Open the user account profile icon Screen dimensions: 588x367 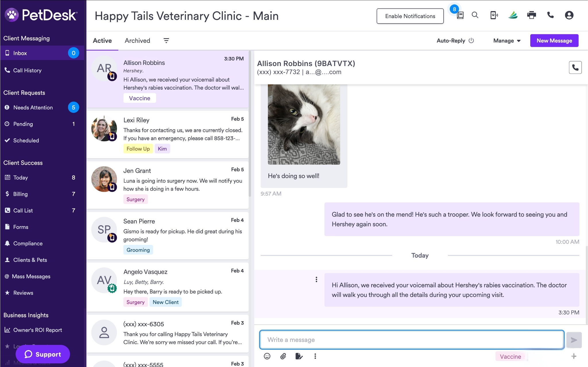pos(569,15)
